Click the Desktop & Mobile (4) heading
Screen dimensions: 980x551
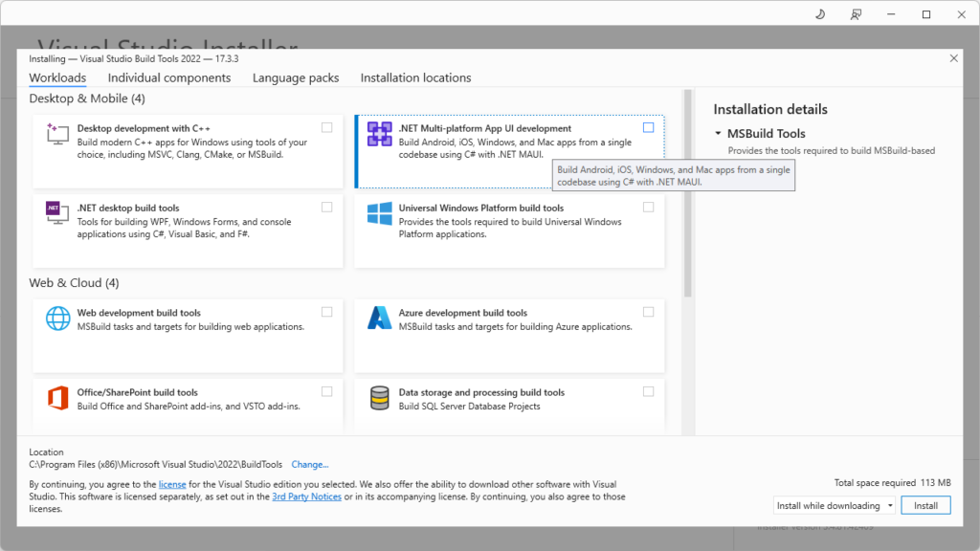coord(87,99)
